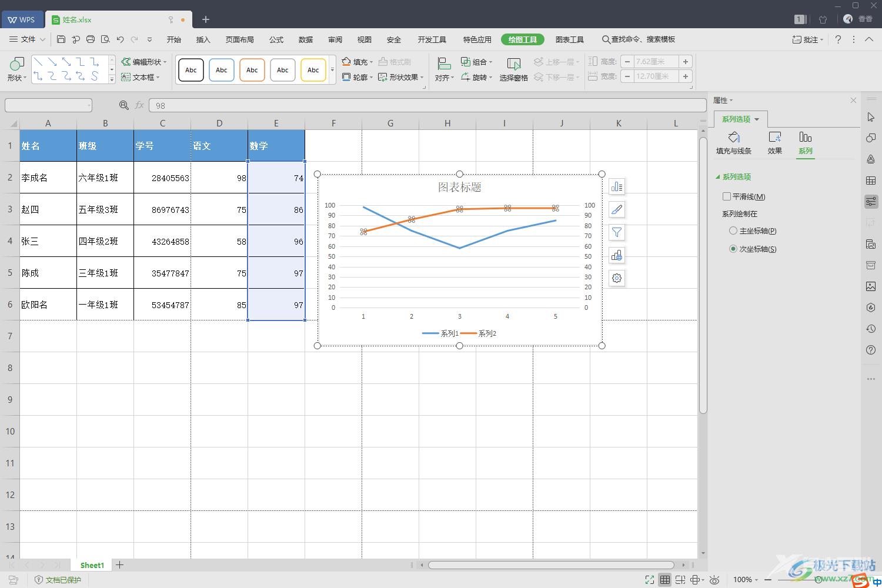Image resolution: width=882 pixels, height=588 pixels.
Task: Click the new document plus tab button
Action: coord(206,19)
